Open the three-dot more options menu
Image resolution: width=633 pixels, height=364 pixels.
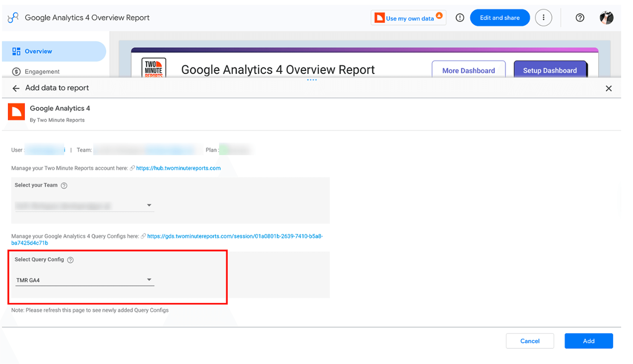pyautogui.click(x=543, y=18)
